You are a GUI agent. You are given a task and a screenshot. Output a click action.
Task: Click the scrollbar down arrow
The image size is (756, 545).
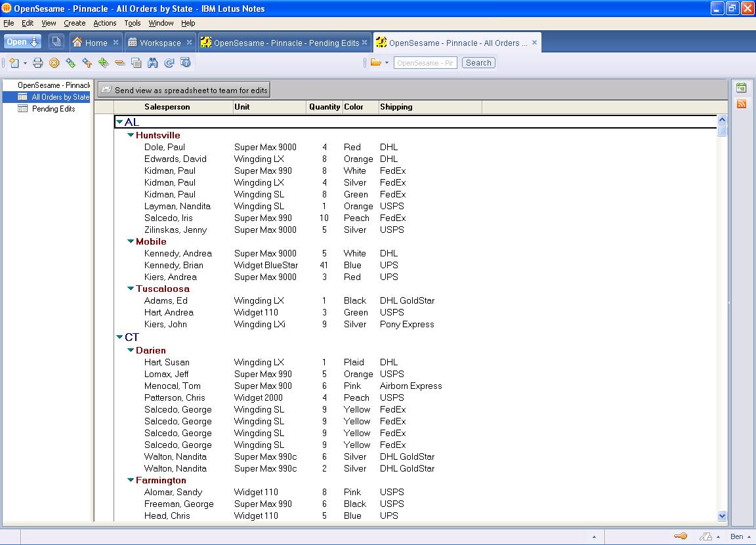(x=722, y=516)
